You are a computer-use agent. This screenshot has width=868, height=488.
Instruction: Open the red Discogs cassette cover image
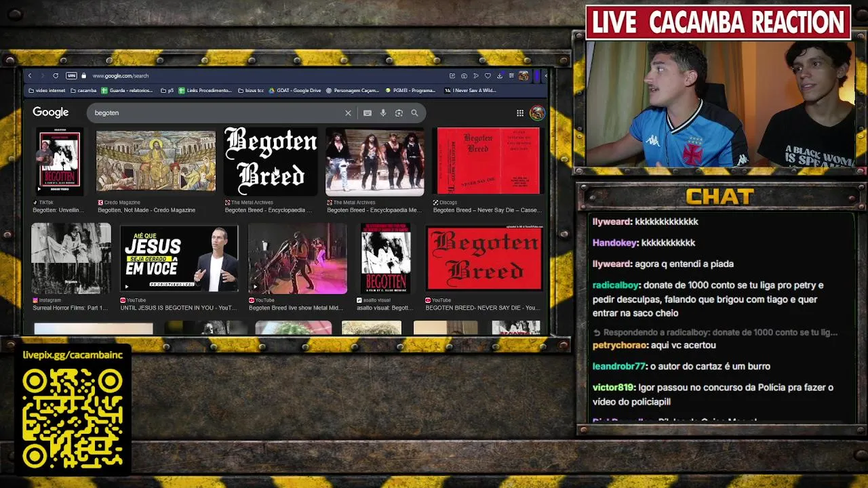tap(488, 161)
